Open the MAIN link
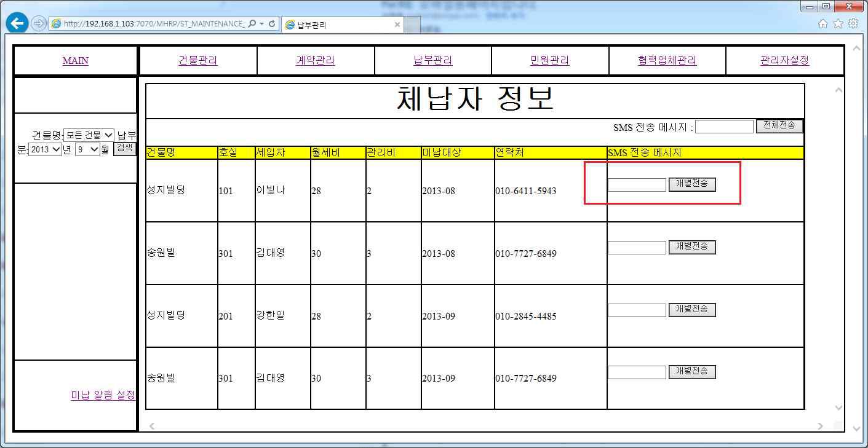Image resolution: width=868 pixels, height=448 pixels. coord(76,61)
